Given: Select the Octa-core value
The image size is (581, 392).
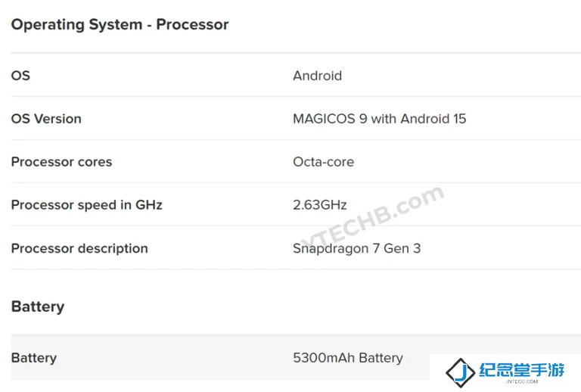Looking at the screenshot, I should coord(324,162).
